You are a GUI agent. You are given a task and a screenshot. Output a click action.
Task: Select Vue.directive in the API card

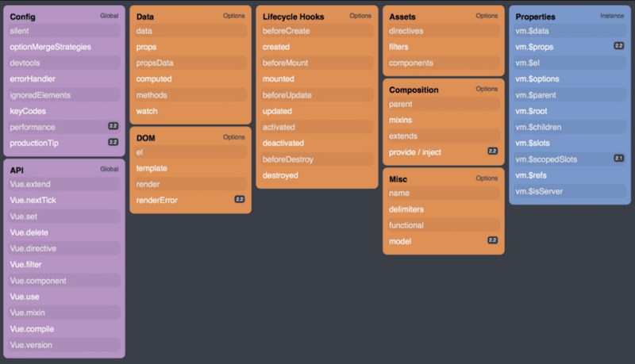click(x=64, y=248)
